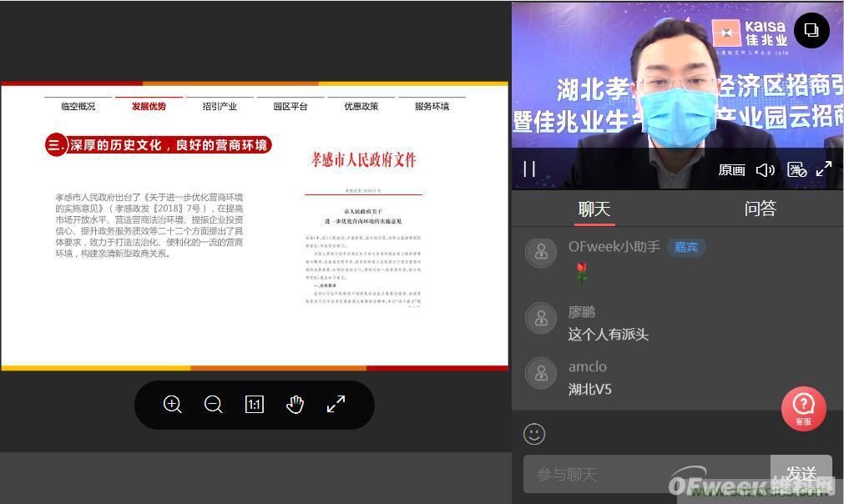
Task: Open the 园区平台 section link
Action: pos(289,106)
